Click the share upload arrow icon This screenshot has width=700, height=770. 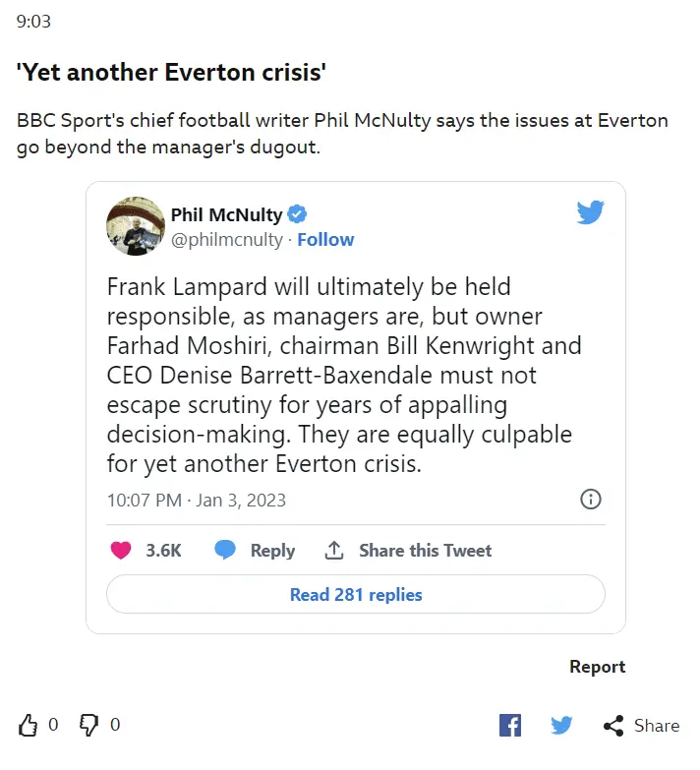point(334,551)
